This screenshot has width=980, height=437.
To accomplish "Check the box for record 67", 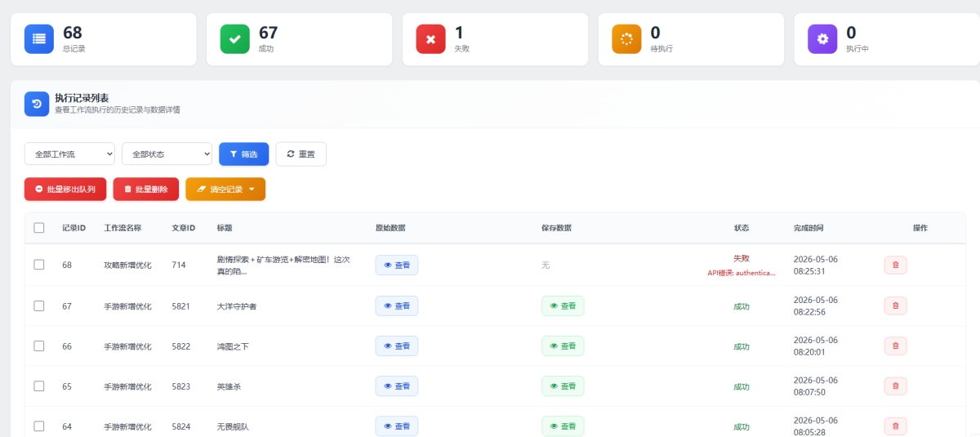I will 39,305.
